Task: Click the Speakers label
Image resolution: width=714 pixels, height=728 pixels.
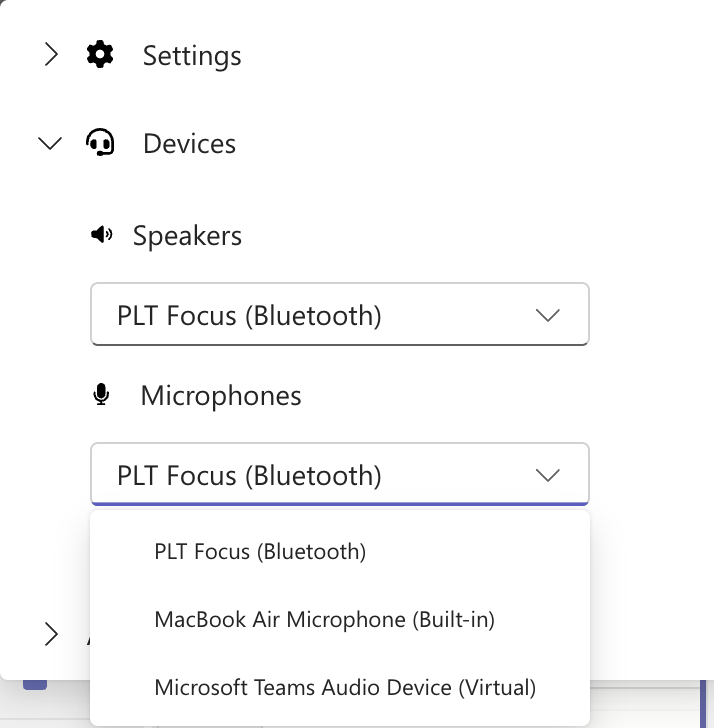Action: point(187,236)
